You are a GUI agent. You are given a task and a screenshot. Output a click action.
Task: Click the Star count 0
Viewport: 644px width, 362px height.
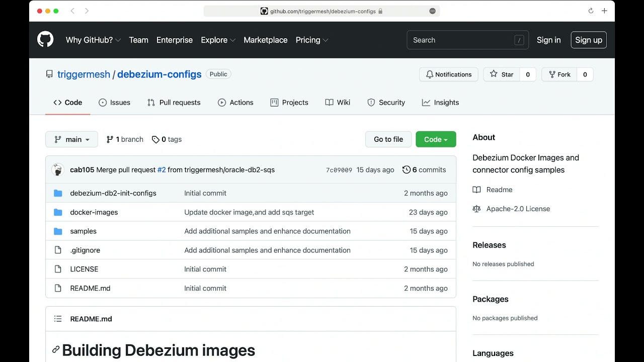click(528, 74)
